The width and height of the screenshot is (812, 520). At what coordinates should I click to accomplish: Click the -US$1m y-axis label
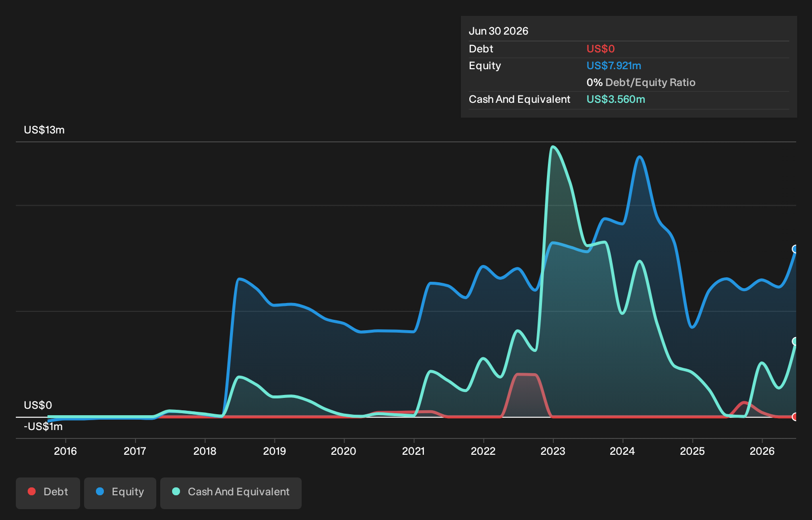(x=43, y=427)
